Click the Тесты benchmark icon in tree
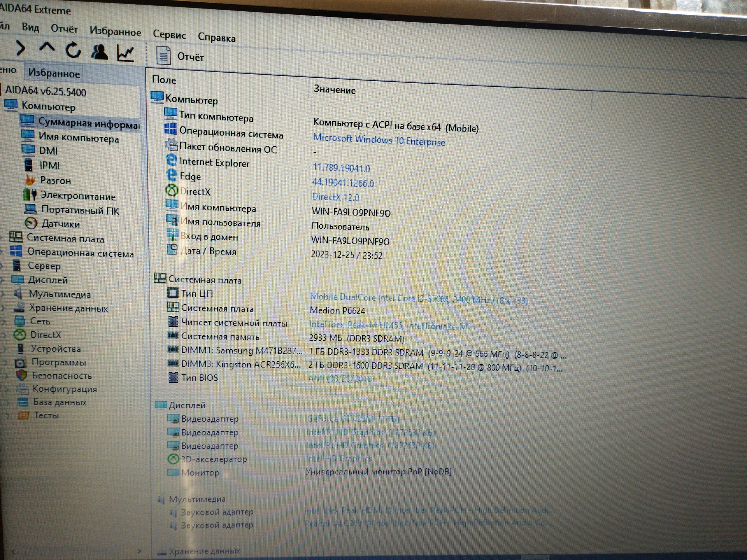The width and height of the screenshot is (747, 560). 24,415
